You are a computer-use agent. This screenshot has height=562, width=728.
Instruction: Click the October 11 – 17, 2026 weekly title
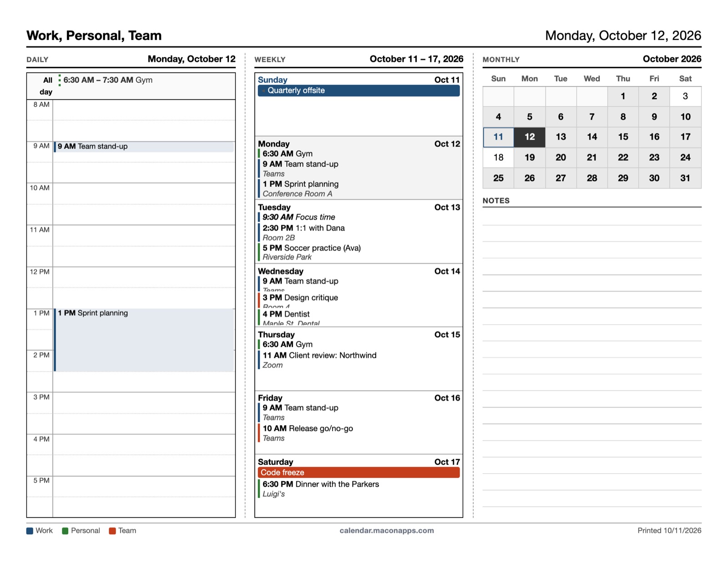coord(416,59)
